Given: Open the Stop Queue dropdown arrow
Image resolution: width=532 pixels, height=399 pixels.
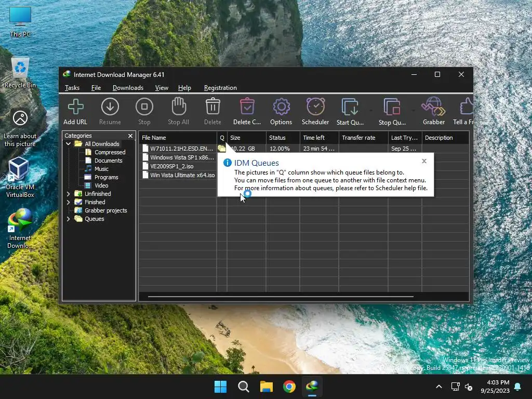Looking at the screenshot, I should point(413,111).
